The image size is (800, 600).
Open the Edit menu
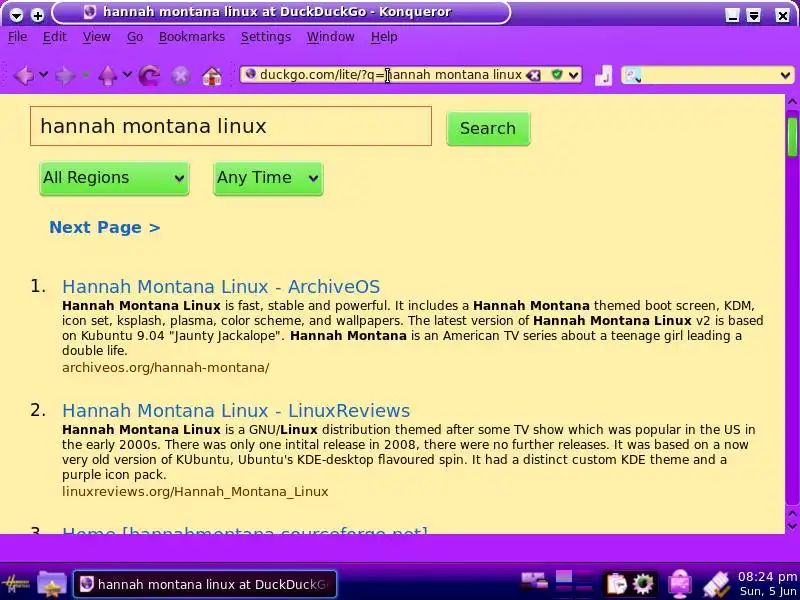[55, 37]
